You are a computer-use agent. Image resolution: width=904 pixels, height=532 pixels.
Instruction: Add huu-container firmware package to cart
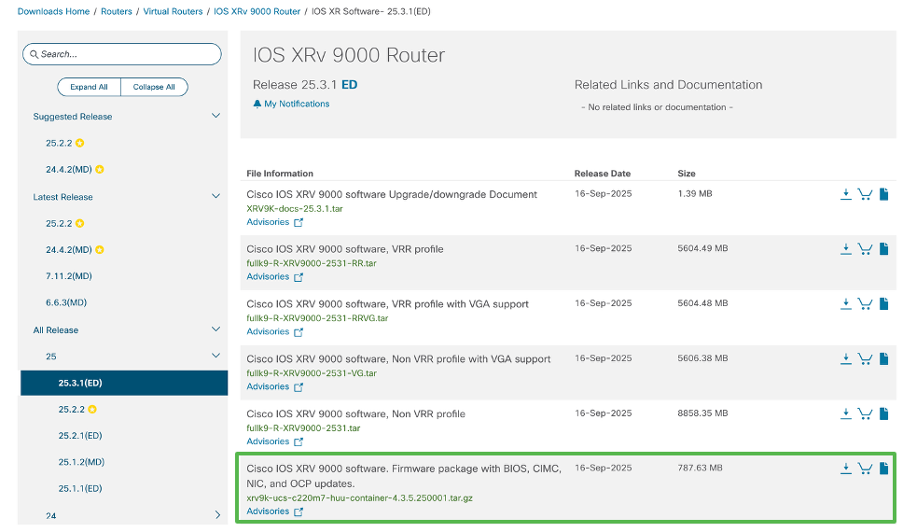(x=864, y=469)
